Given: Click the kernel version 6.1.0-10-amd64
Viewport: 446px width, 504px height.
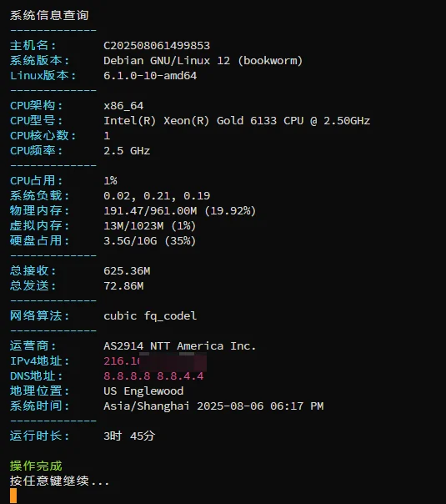Looking at the screenshot, I should (x=150, y=76).
